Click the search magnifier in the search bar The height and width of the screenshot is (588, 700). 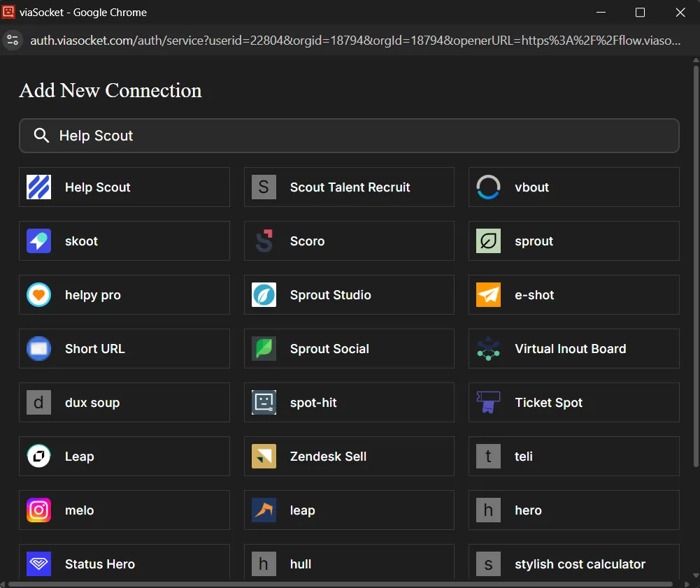tap(41, 136)
